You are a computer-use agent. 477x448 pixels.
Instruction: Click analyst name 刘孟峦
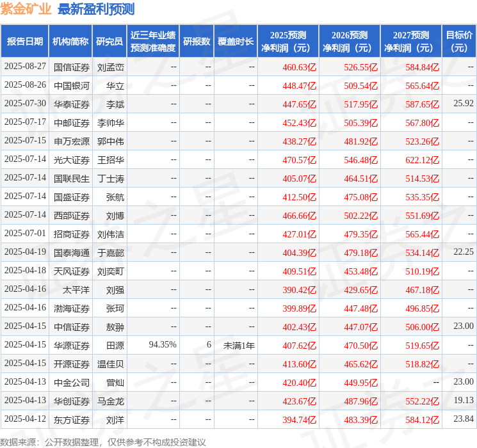pyautogui.click(x=111, y=67)
